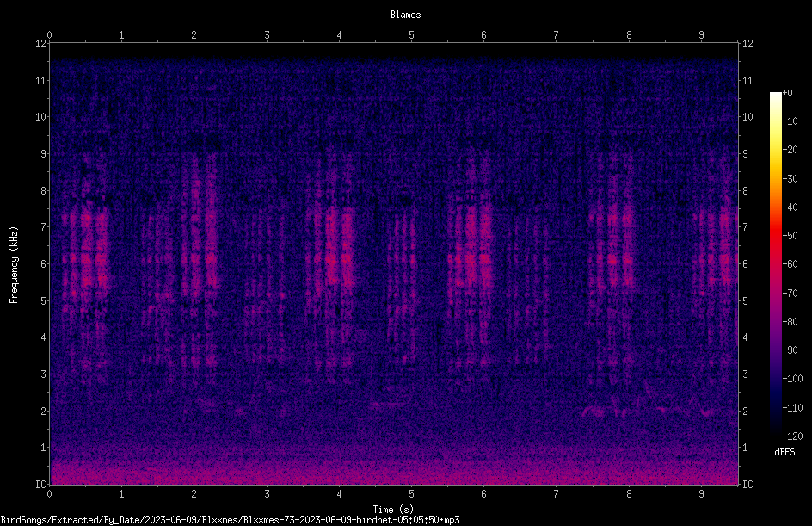Click the "dBFS" label under the color scale
The image size is (812, 526).
784,452
